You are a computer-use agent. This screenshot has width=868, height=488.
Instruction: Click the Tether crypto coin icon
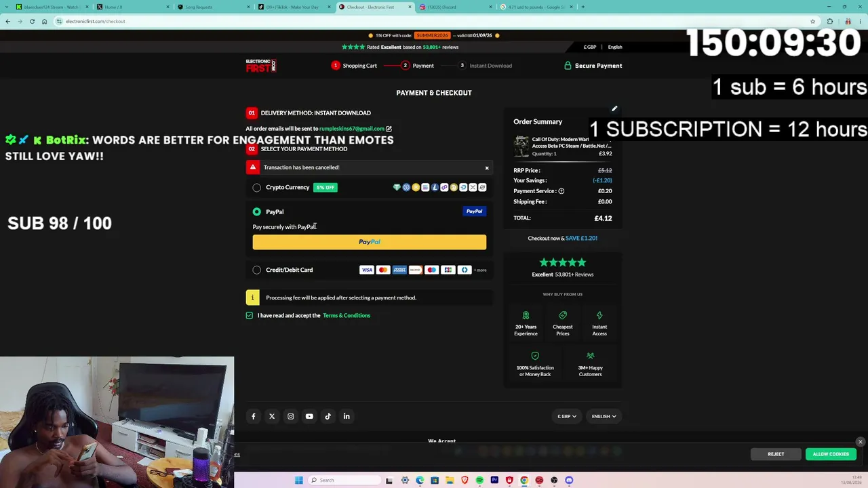397,188
